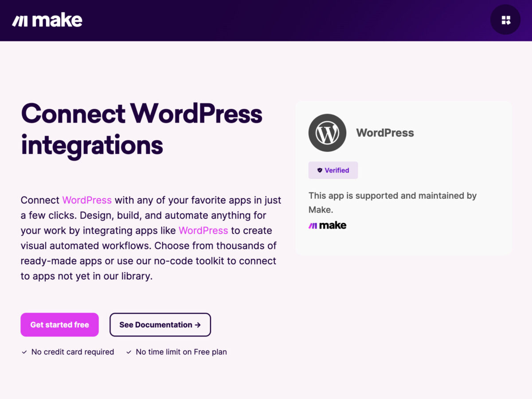This screenshot has width=532, height=399.
Task: Click the 'No credit card required' text
Action: 73,352
